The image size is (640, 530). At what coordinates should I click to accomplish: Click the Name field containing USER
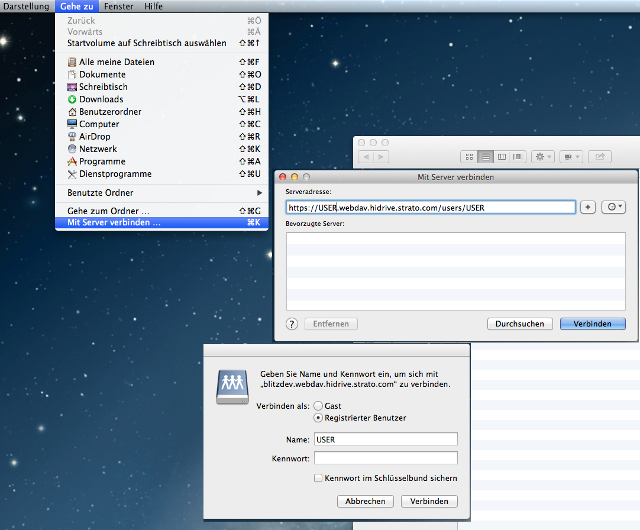[x=386, y=439]
